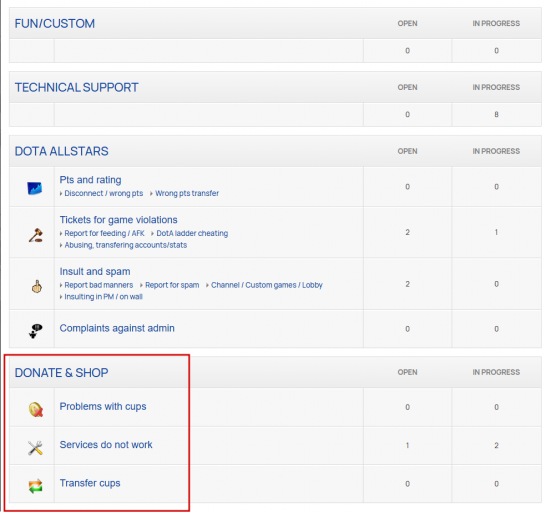Open Complaints against admin forum

click(x=117, y=328)
